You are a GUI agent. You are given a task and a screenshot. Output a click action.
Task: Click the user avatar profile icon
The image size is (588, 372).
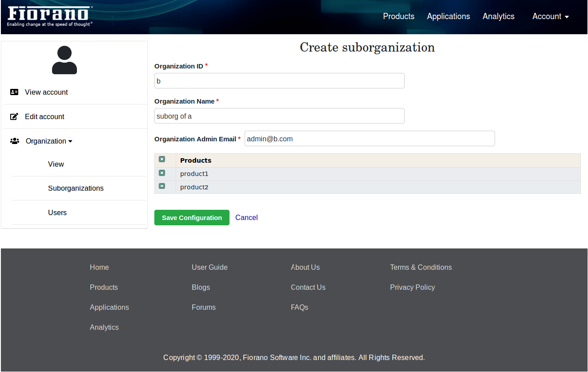[x=64, y=60]
